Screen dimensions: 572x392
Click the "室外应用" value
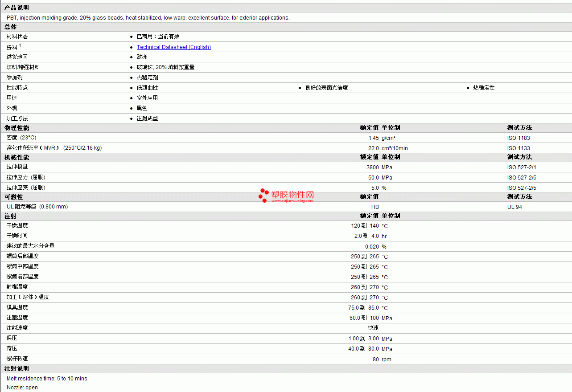pos(147,98)
